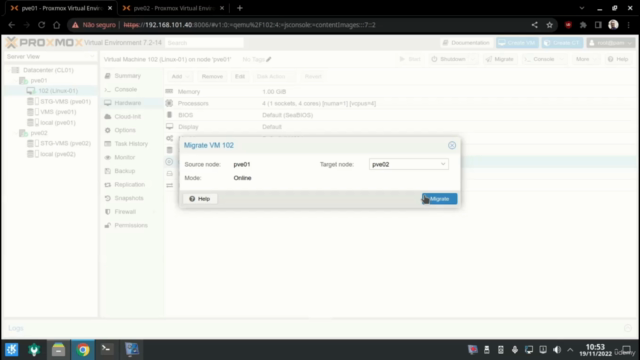Open the Permissions tab
Screen dimensions: 640x360
(131, 225)
